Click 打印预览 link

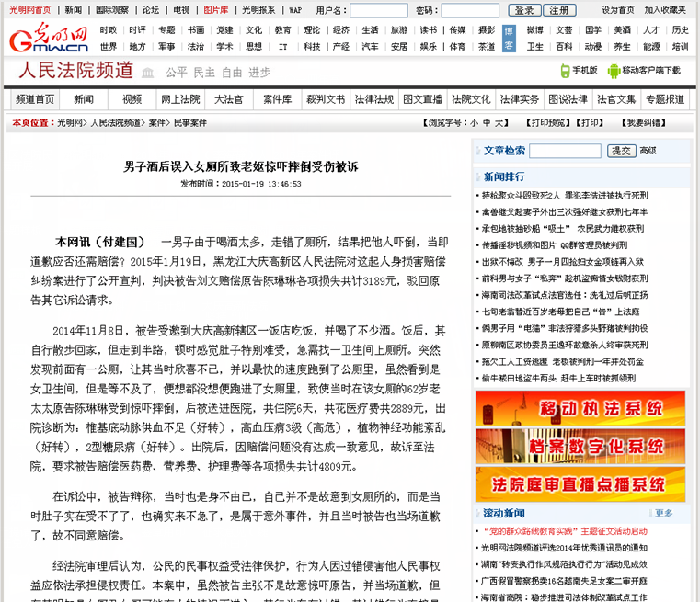click(x=548, y=123)
